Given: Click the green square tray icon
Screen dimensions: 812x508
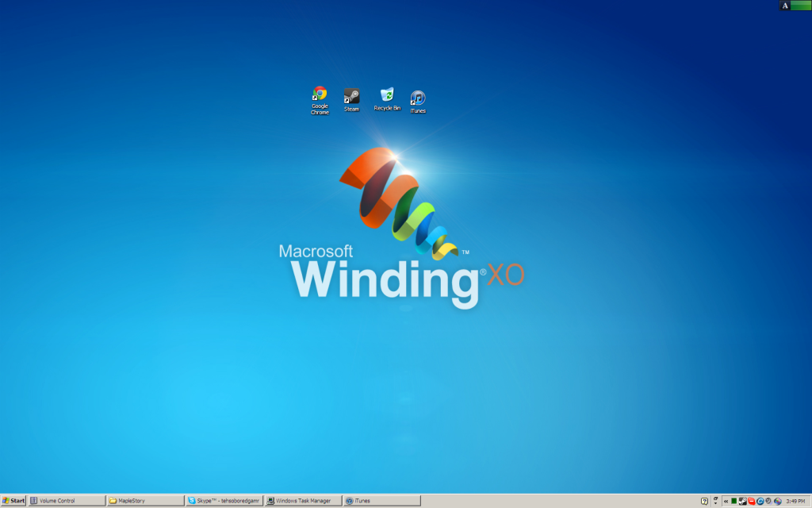Looking at the screenshot, I should click(734, 501).
